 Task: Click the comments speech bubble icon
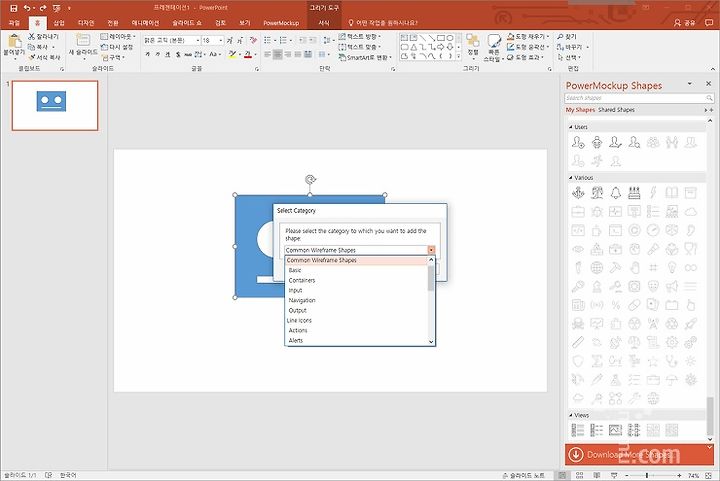pyautogui.click(x=709, y=22)
